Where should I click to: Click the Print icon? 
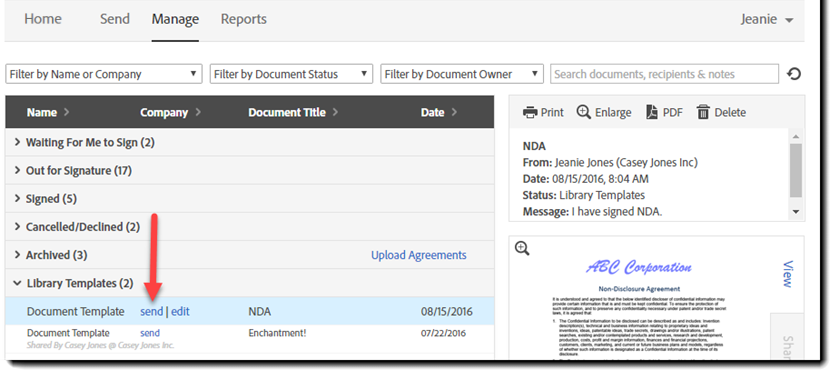point(530,112)
